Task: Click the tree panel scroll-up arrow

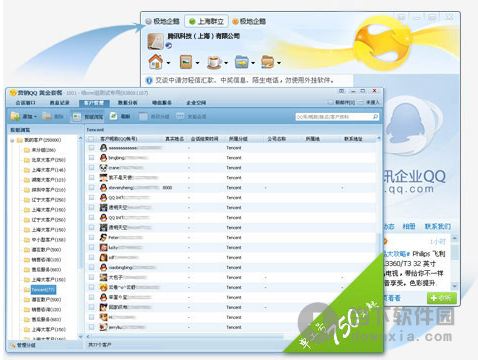Action: click(80, 138)
